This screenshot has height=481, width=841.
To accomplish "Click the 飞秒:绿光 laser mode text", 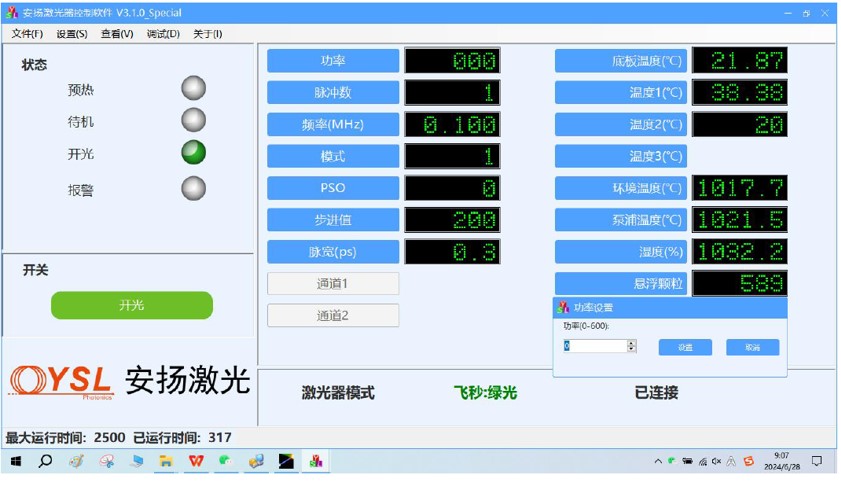I will (485, 393).
